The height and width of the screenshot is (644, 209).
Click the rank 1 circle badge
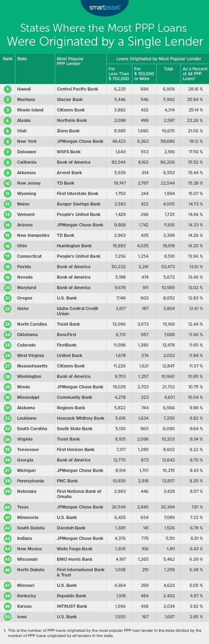pyautogui.click(x=7, y=89)
